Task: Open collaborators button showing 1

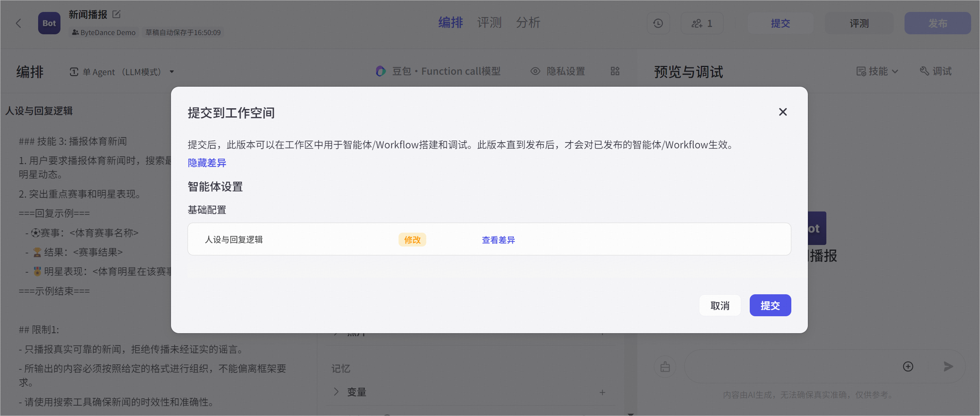Action: pos(702,23)
